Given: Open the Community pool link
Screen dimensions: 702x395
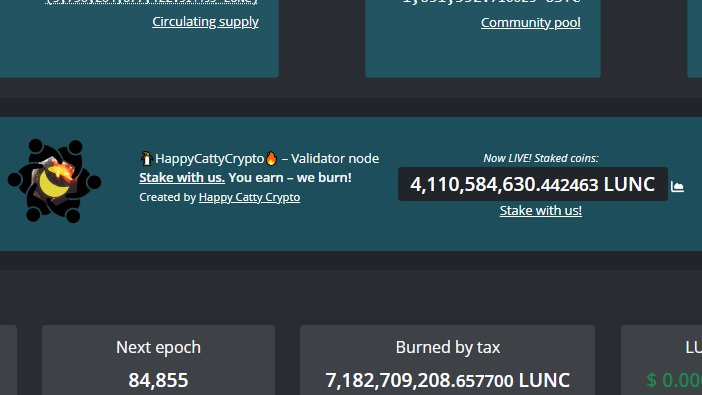Looking at the screenshot, I should point(531,22).
